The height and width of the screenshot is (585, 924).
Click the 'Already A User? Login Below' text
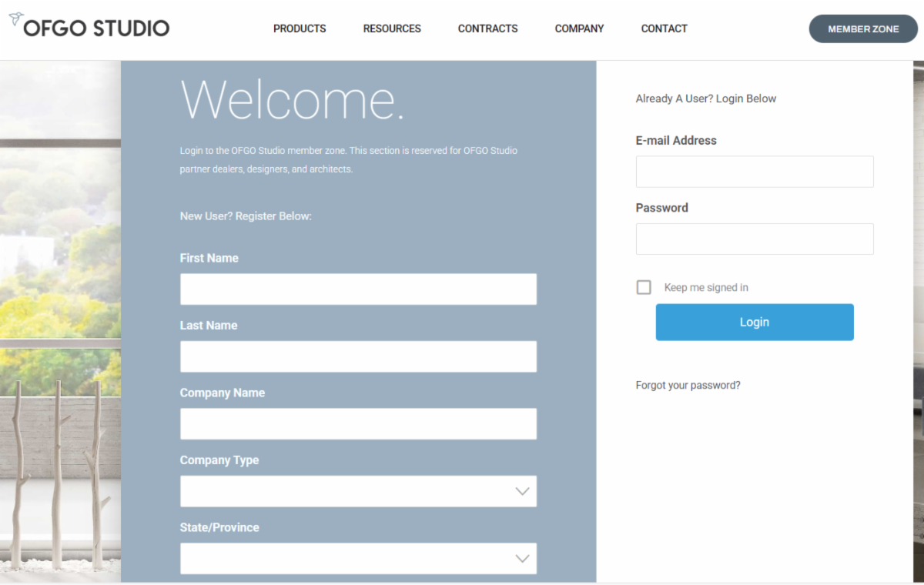(706, 99)
